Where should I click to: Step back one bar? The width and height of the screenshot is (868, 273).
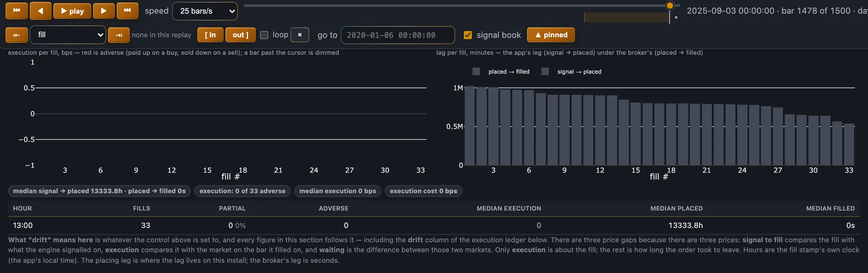tap(41, 11)
